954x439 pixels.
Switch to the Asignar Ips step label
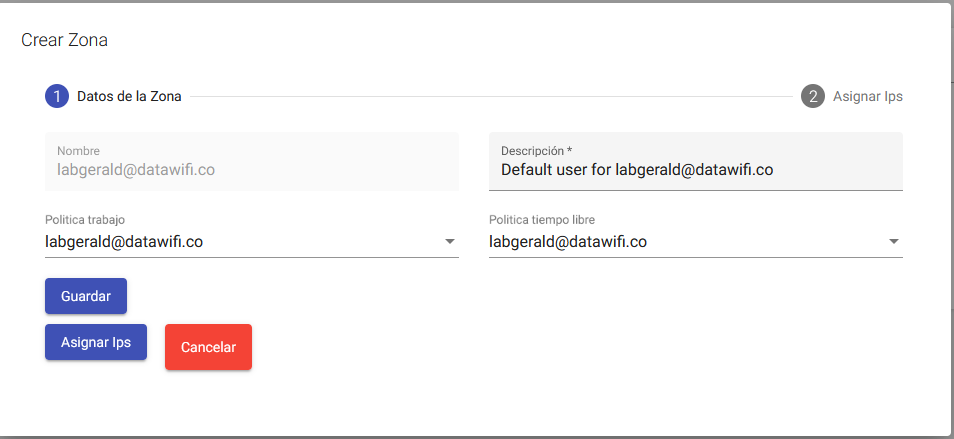point(867,97)
